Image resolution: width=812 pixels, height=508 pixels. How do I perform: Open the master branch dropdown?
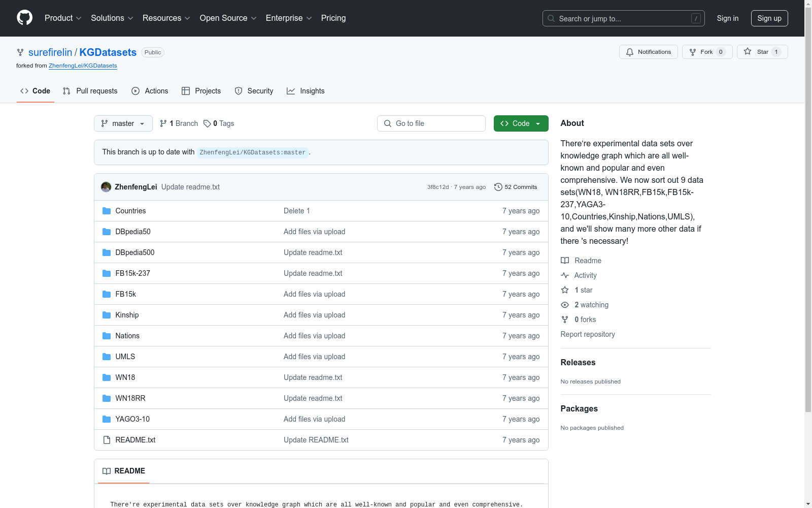pyautogui.click(x=123, y=123)
